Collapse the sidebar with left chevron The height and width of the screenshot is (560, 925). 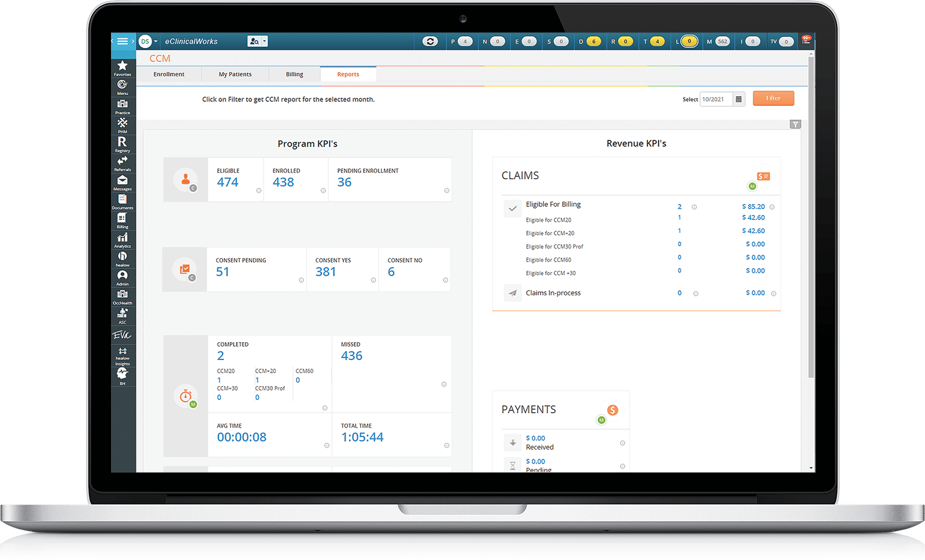coord(113,41)
